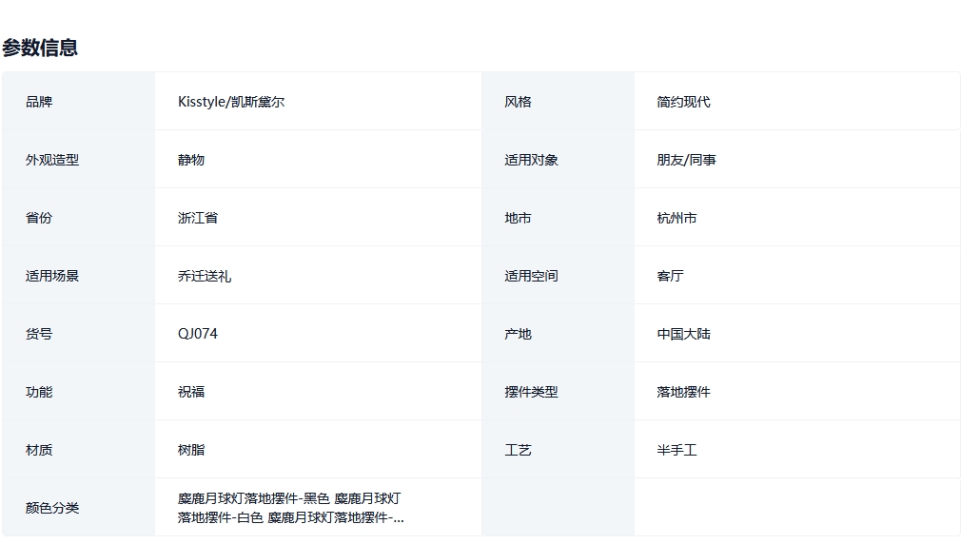
Task: Select the brand value Kisstyle/凯斯黛尔
Action: pyautogui.click(x=231, y=102)
